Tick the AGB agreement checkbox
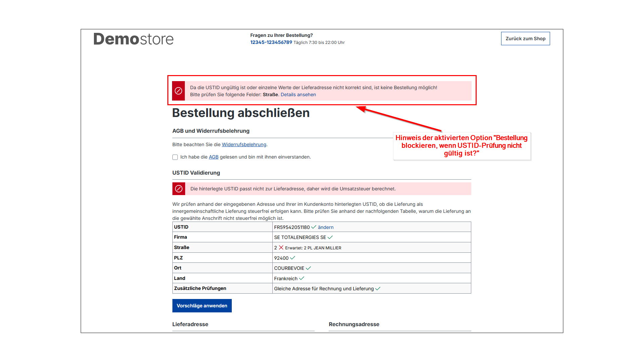 click(x=175, y=157)
